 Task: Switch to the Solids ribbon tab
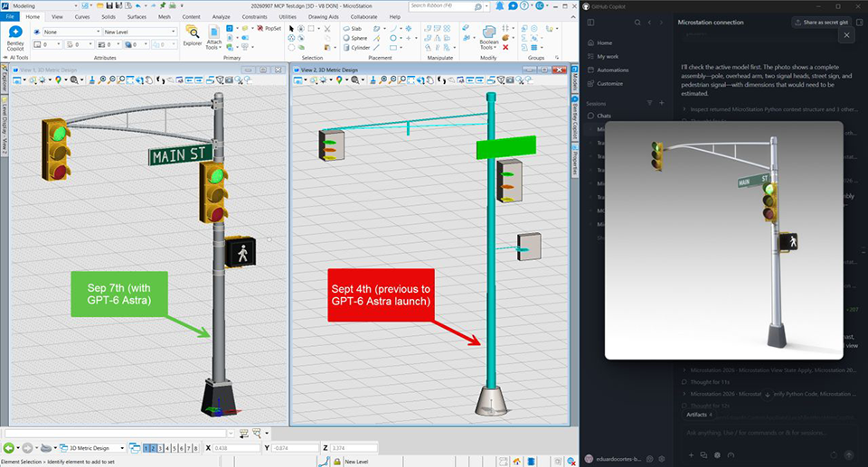click(108, 16)
